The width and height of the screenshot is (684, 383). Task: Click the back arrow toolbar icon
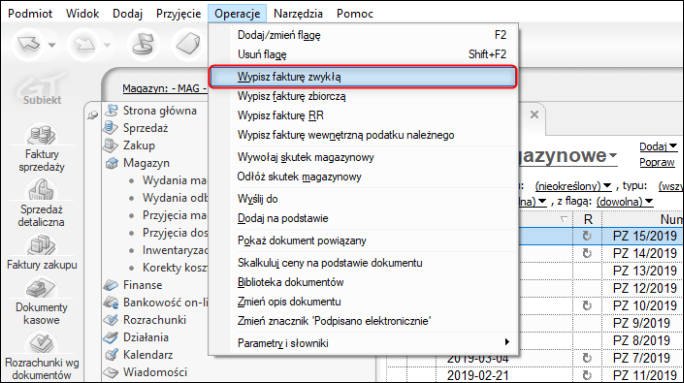tap(29, 44)
